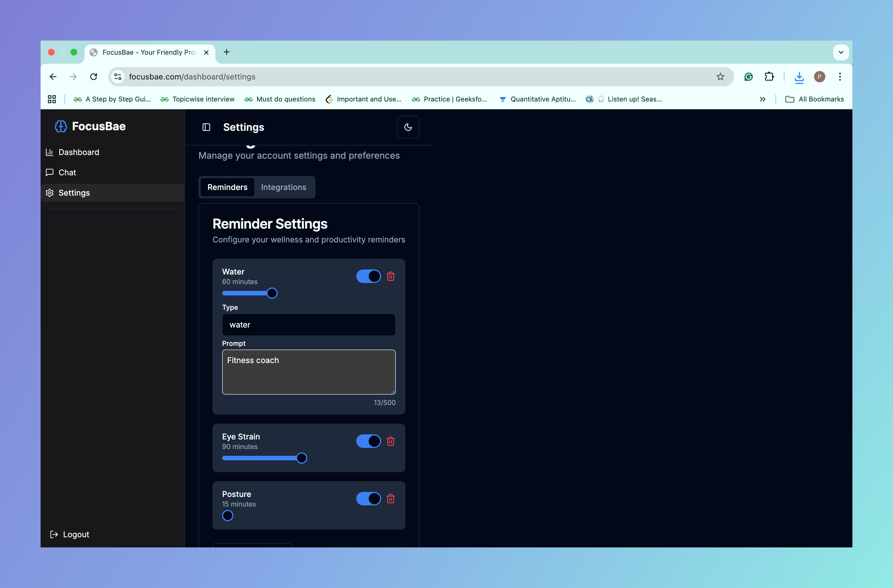This screenshot has width=893, height=588.
Task: Collapse the sidebar using the panel icon
Action: pos(206,127)
